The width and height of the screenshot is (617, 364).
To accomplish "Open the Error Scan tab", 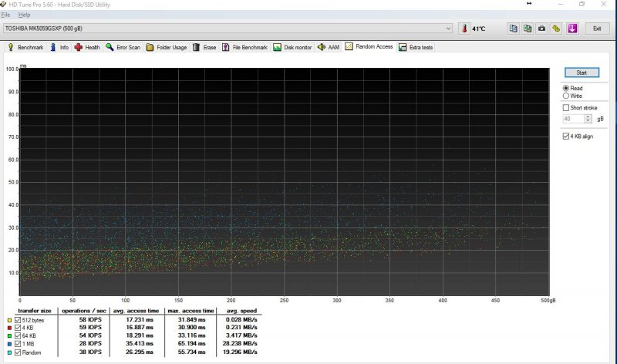I will point(123,47).
